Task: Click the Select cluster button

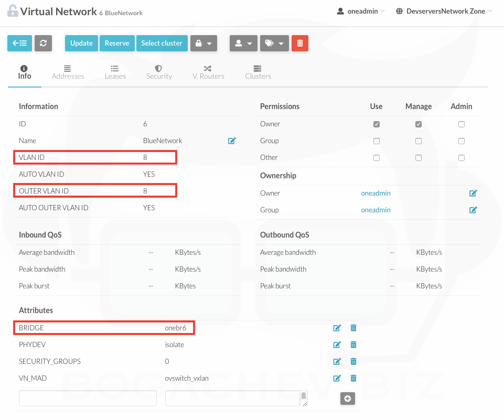Action: [162, 44]
